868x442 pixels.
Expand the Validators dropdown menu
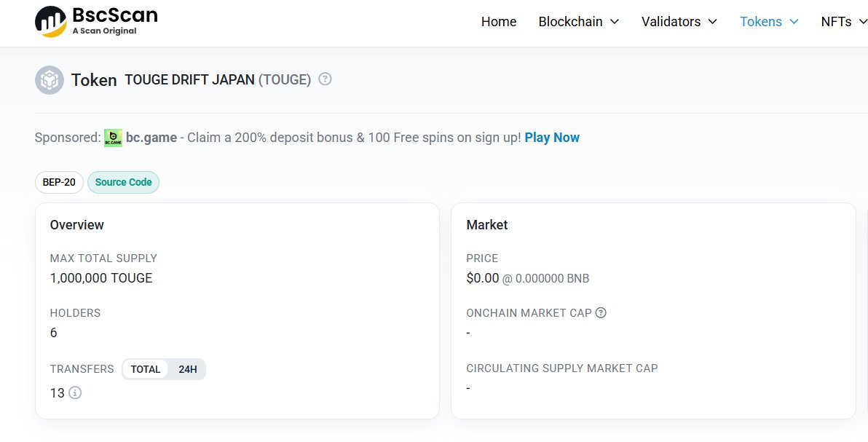(679, 22)
